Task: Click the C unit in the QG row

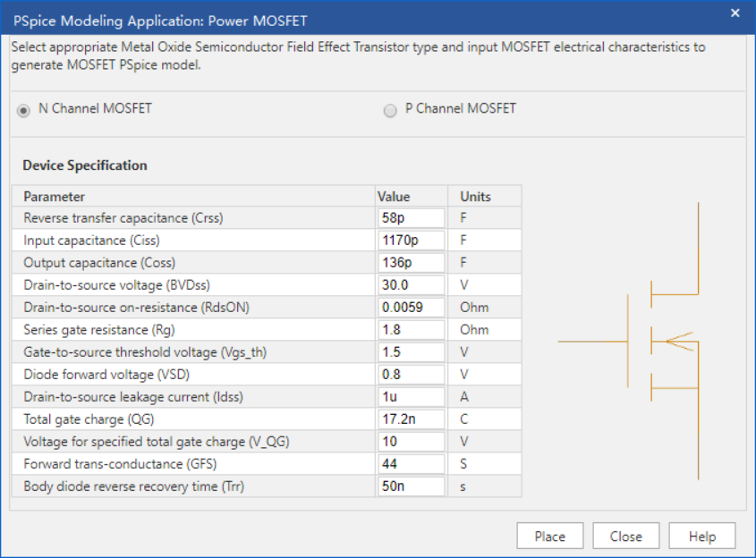Action: click(463, 419)
